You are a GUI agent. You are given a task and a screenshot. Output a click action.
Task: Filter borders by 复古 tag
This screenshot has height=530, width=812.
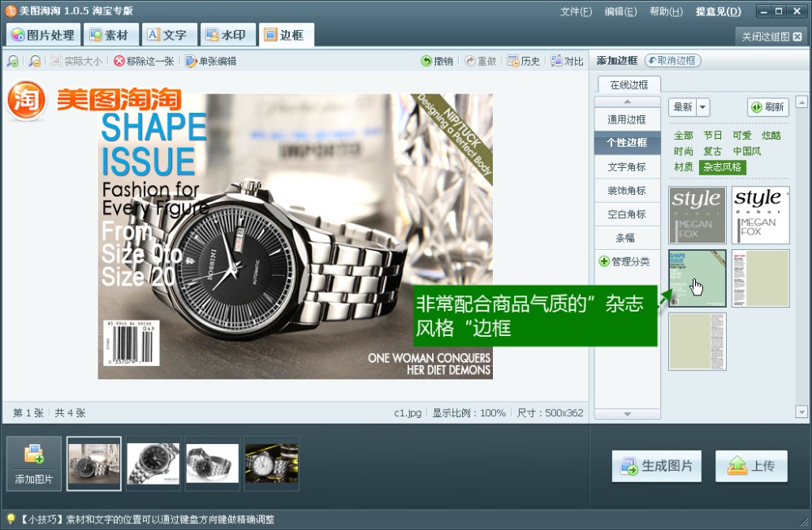tap(713, 151)
